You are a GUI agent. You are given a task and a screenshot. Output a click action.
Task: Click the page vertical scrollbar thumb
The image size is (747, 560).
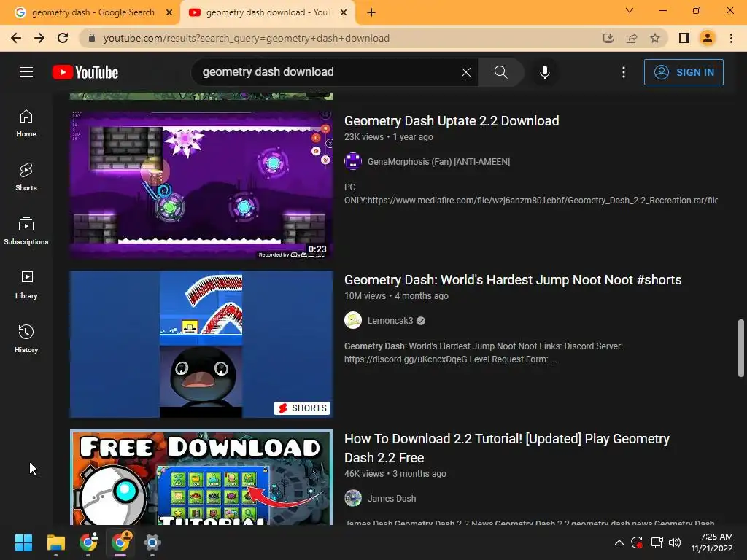coord(741,348)
